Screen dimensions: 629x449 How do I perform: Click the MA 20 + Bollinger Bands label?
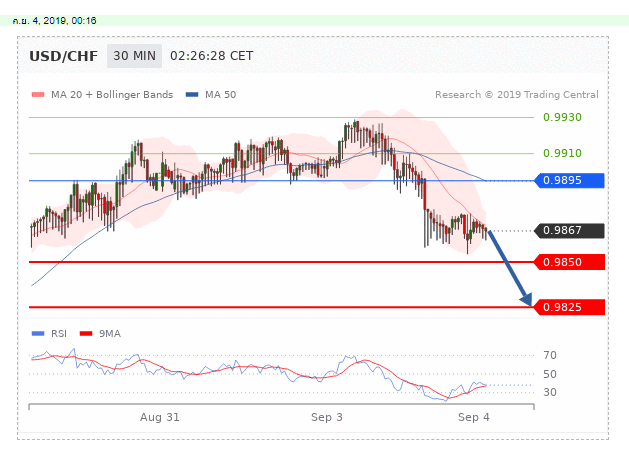pos(112,95)
